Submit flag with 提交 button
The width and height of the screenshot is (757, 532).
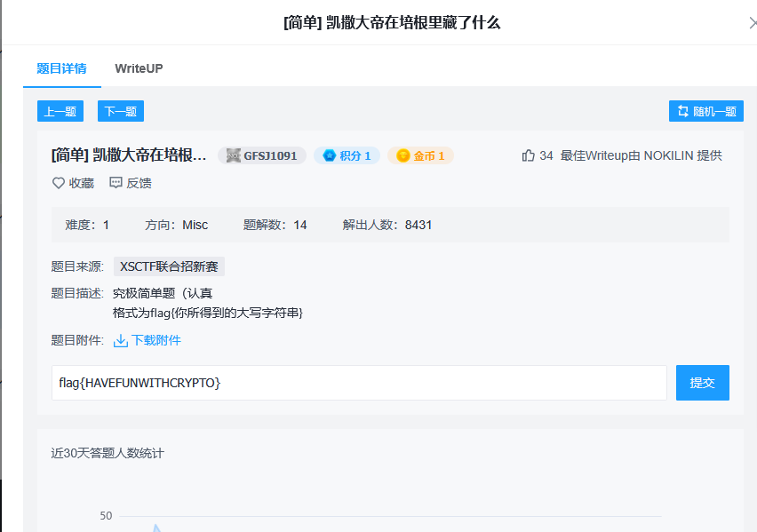tap(703, 383)
